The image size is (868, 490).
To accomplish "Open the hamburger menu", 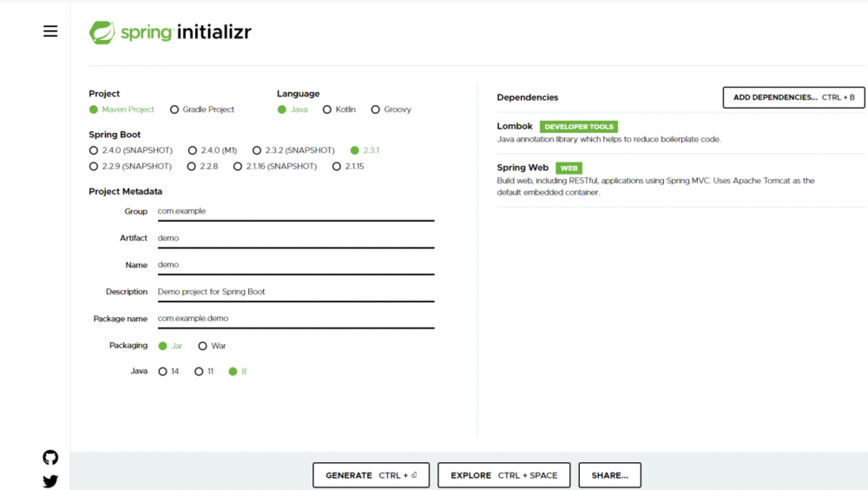I will (x=50, y=31).
